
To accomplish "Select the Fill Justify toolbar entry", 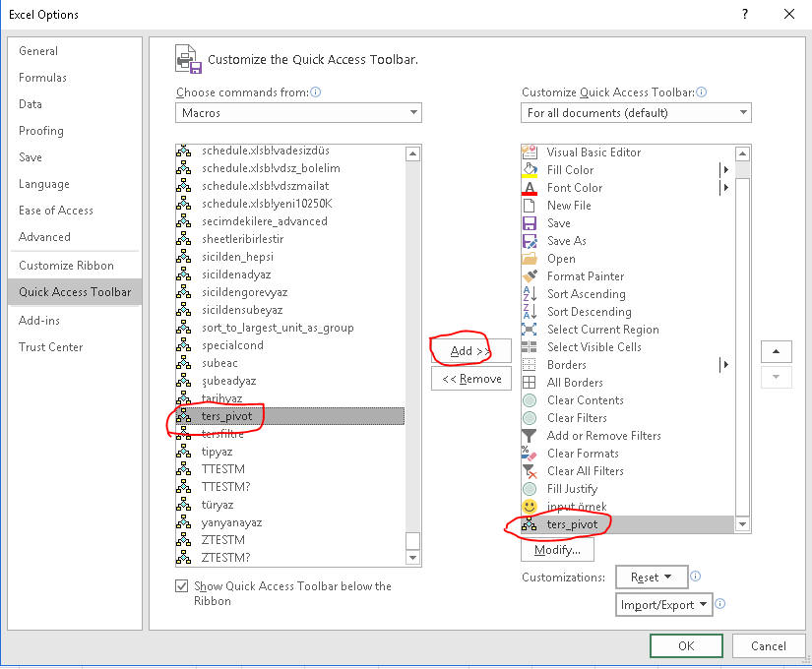I will 628,489.
